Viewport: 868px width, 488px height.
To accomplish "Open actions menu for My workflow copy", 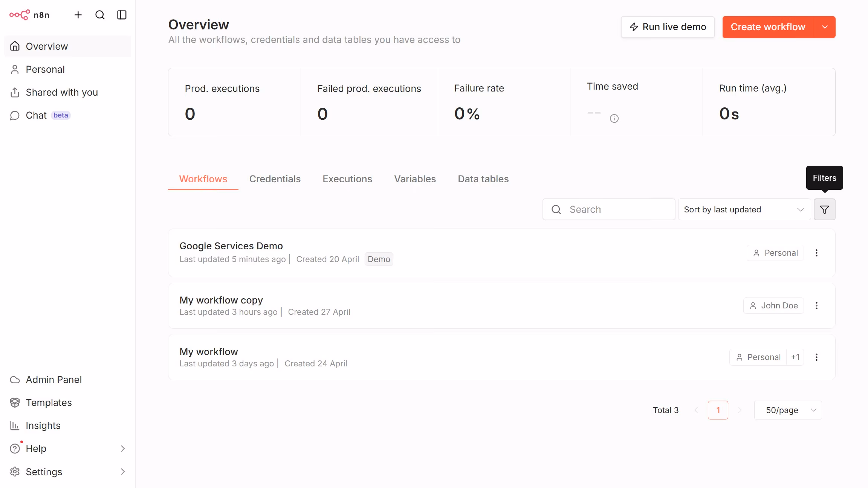I will click(x=817, y=306).
